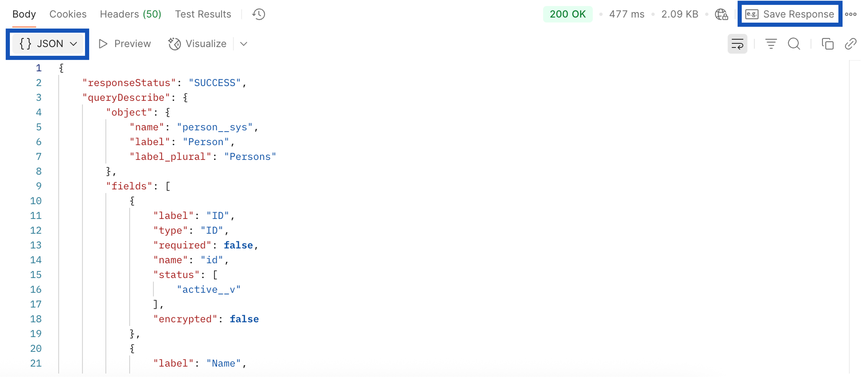The height and width of the screenshot is (377, 868).
Task: Open search in response body
Action: (x=794, y=44)
